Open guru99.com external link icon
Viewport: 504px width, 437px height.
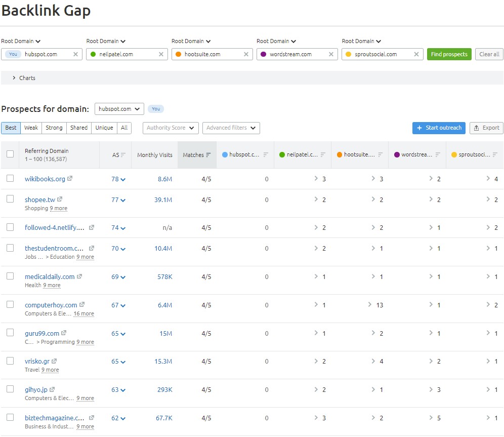point(64,333)
